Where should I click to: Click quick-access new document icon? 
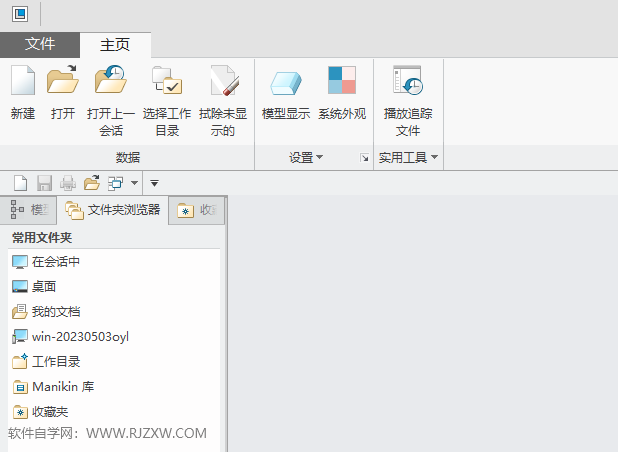20,183
